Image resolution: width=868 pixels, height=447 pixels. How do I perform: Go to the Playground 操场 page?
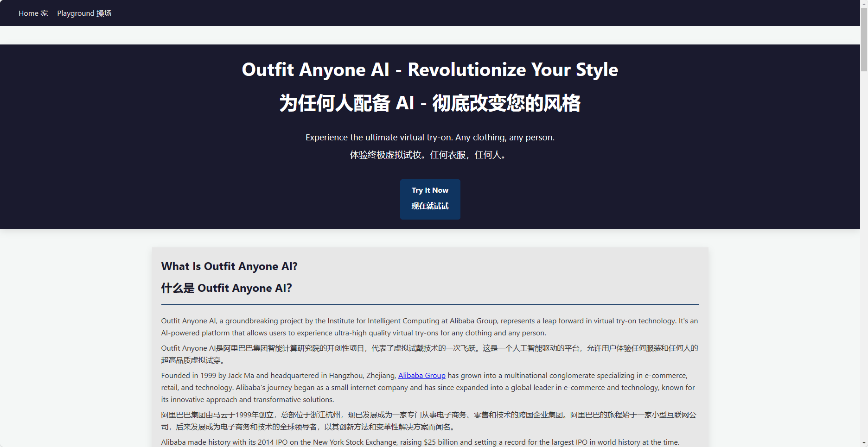[84, 13]
